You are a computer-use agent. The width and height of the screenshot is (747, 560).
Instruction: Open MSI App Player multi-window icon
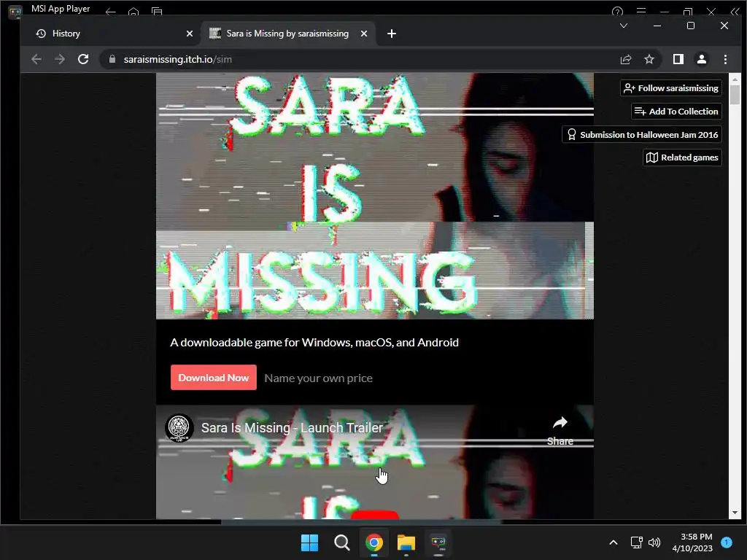(157, 11)
